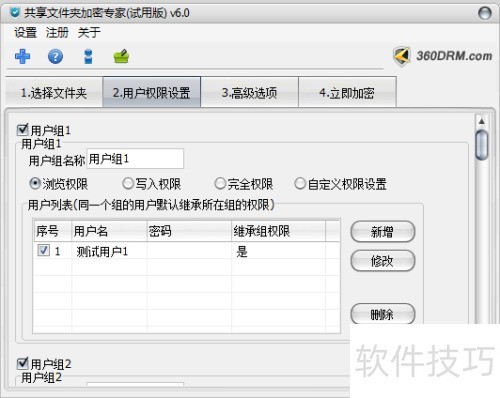Toggle the 用户组1 checkbox
Image resolution: width=500 pixels, height=398 pixels.
click(22, 130)
